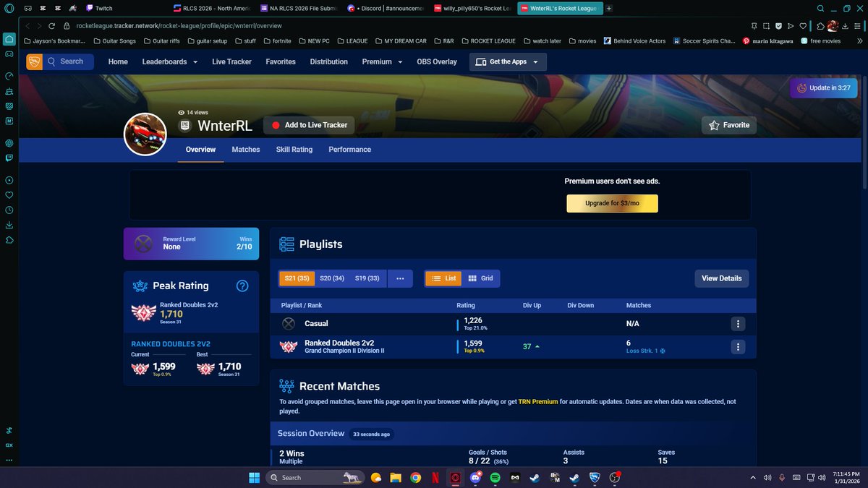Image resolution: width=868 pixels, height=488 pixels.
Task: Open Opera sidebar history clock icon
Action: coord(9,210)
